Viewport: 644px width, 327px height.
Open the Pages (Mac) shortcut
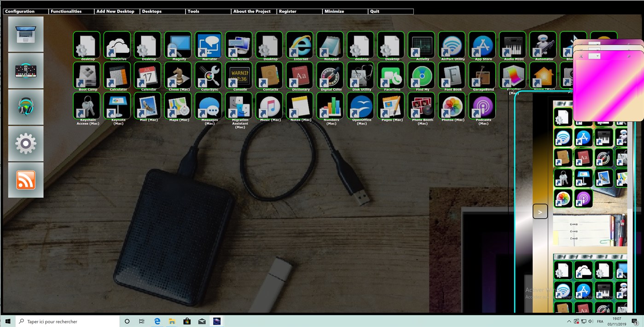click(x=391, y=105)
